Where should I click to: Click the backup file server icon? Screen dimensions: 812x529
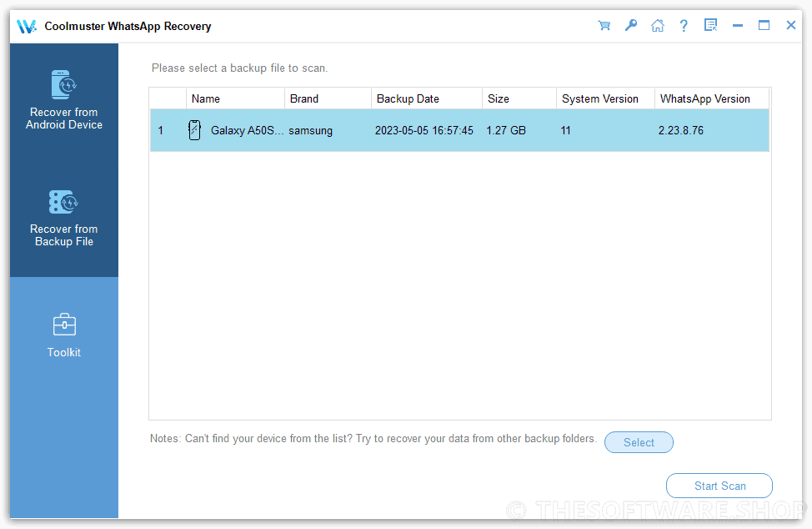[63, 202]
